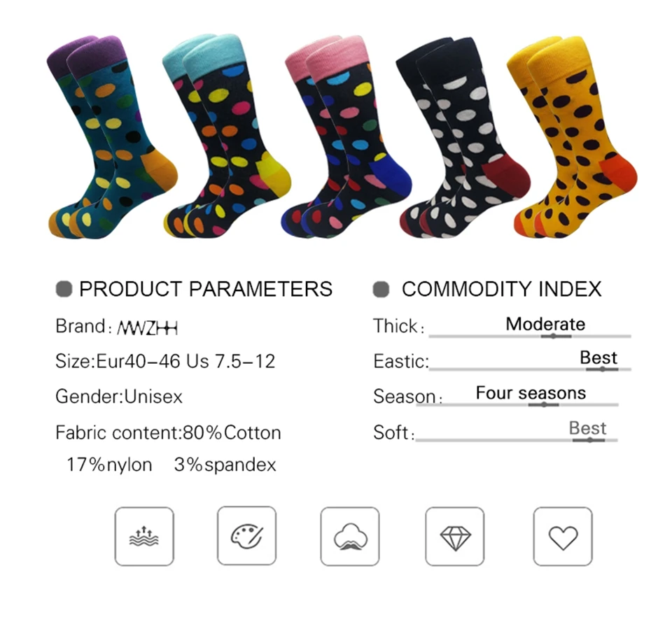Click the COMMODITY INDEX heading

[501, 289]
